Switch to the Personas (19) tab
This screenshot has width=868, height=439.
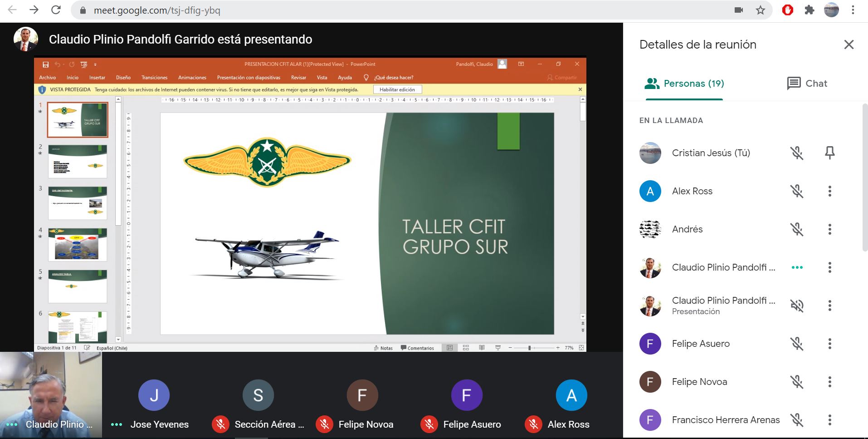684,84
